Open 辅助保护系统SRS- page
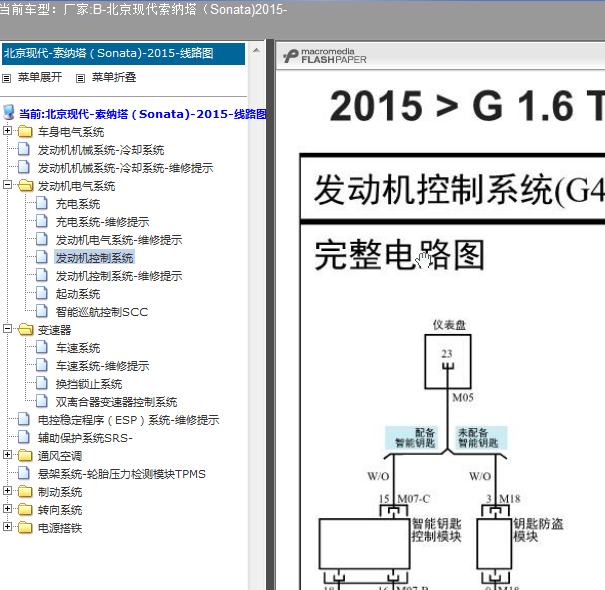 (x=85, y=438)
